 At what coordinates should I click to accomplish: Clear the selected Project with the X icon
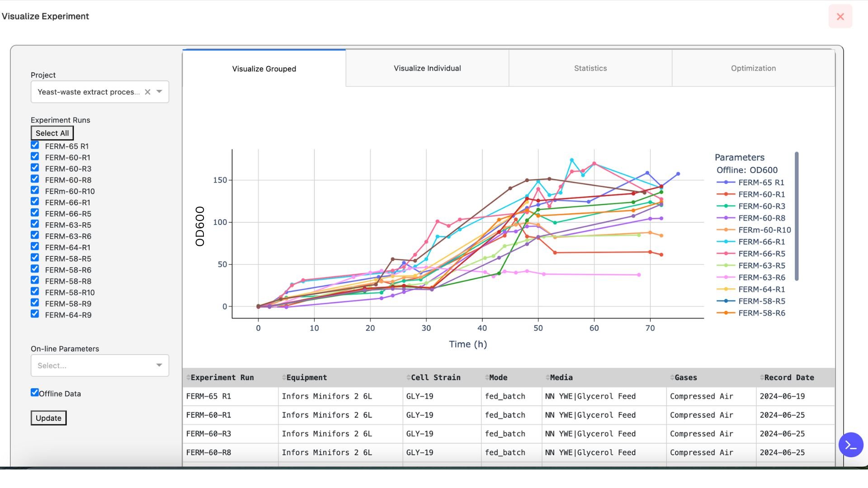[x=147, y=92]
